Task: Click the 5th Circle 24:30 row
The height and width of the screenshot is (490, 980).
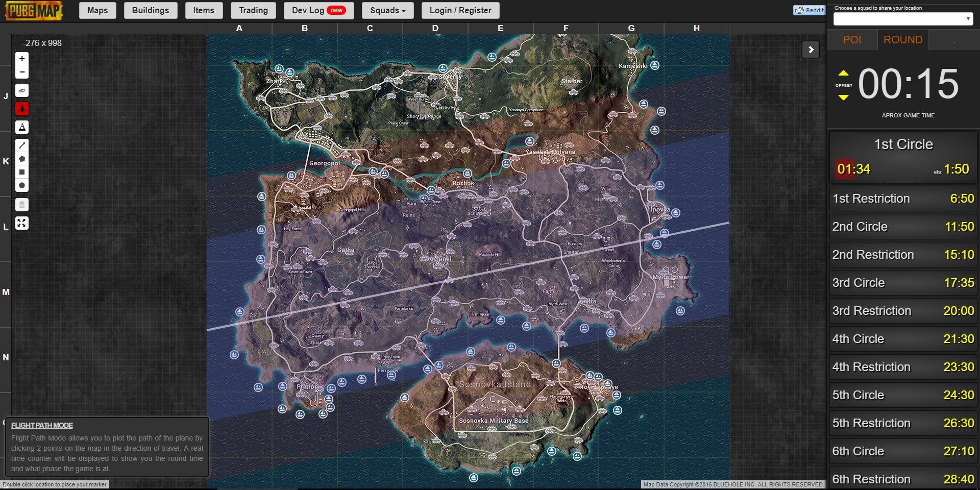Action: [903, 395]
